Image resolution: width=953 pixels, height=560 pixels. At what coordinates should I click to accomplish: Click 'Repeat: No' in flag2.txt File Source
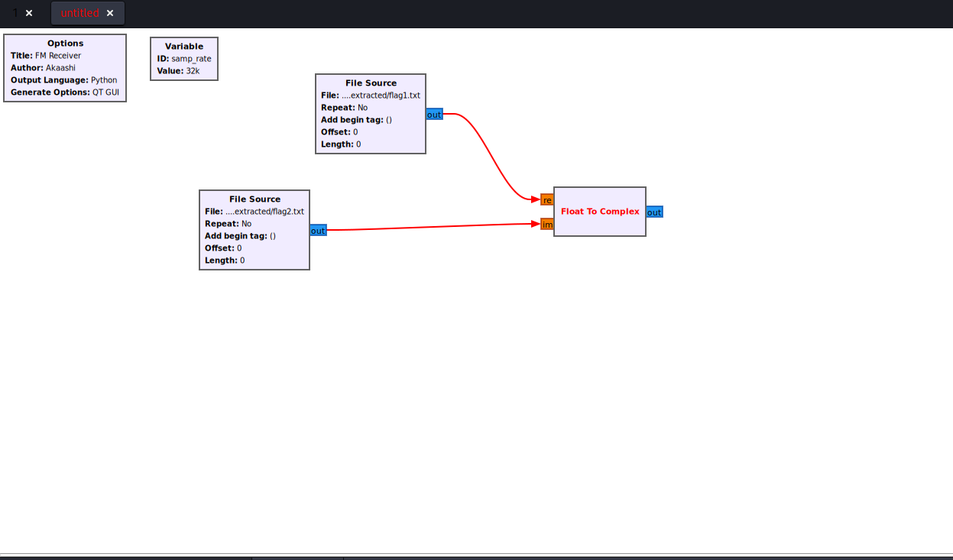point(228,224)
